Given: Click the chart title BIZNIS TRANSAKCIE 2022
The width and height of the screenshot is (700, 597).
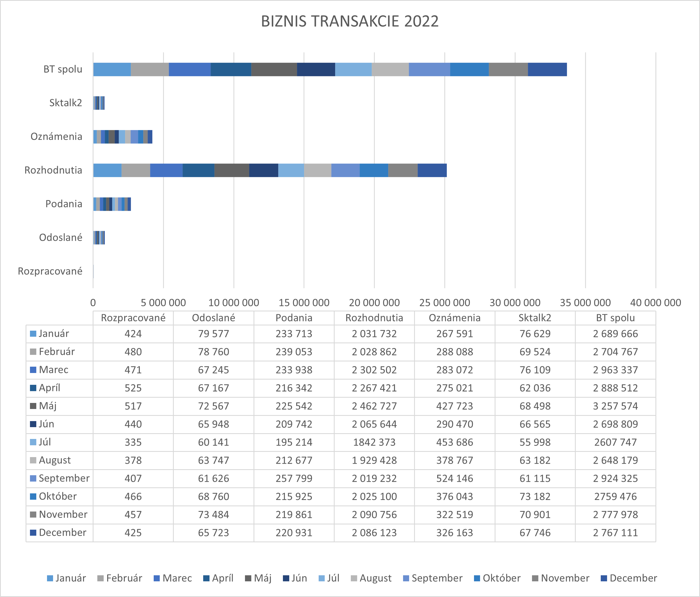Looking at the screenshot, I should coord(350,21).
